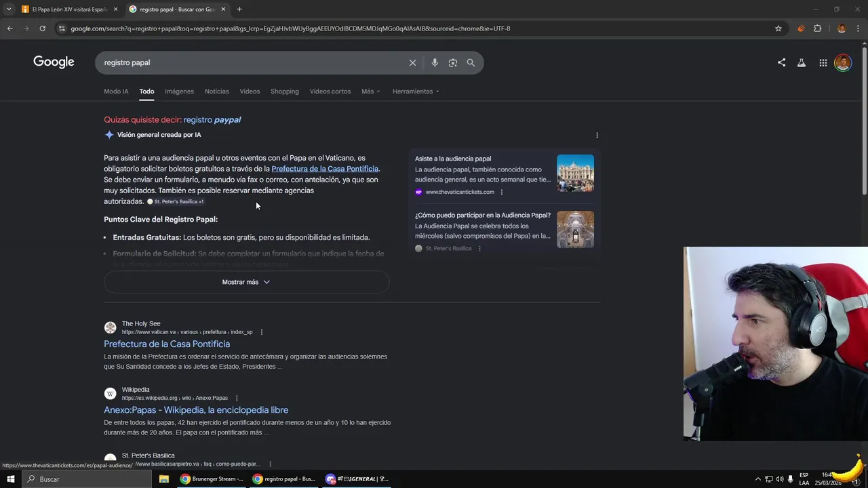This screenshot has height=488, width=868.
Task: Click the St. Peter's Square thumbnail image
Action: [x=575, y=173]
